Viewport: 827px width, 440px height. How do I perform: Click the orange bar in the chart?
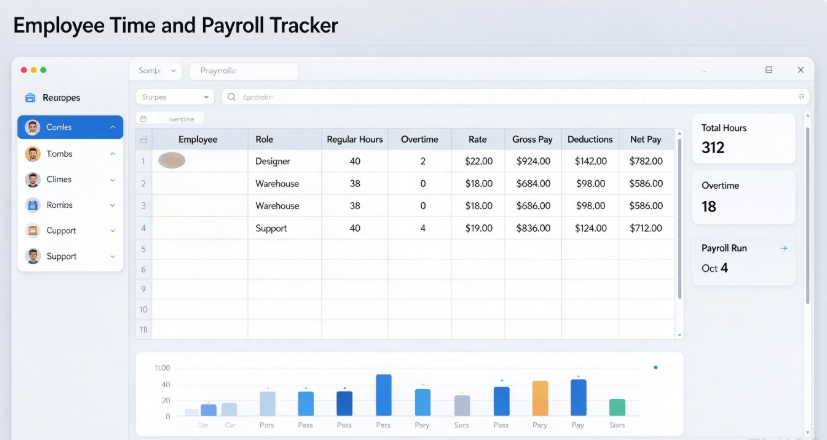[540, 398]
